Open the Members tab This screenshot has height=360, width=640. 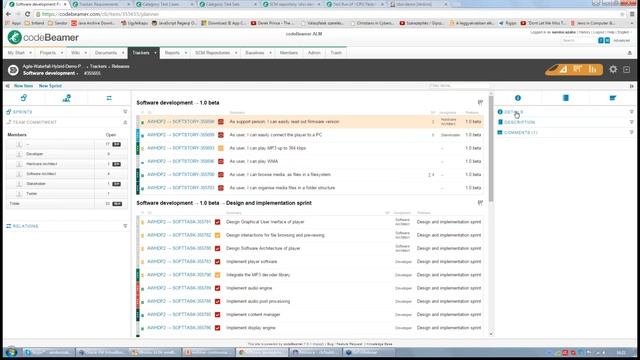click(x=289, y=53)
